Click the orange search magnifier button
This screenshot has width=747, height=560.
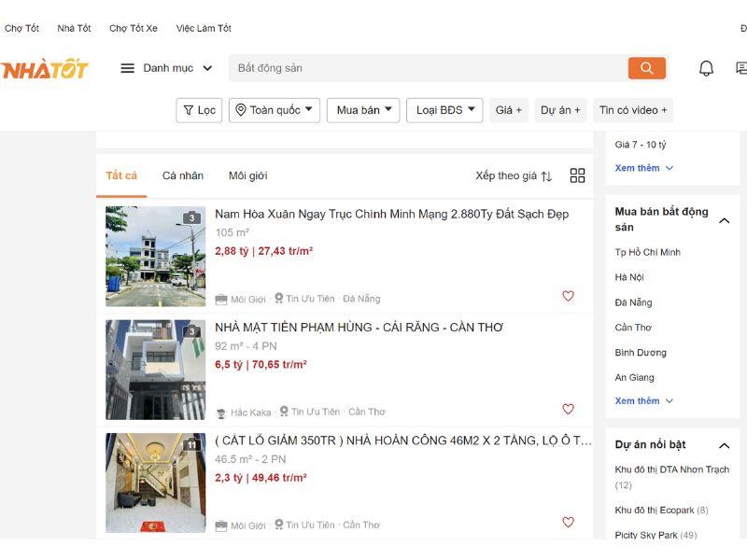tap(646, 68)
